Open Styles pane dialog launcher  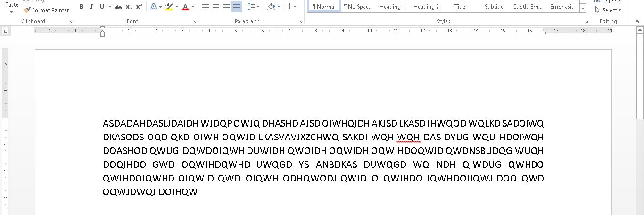(x=586, y=22)
